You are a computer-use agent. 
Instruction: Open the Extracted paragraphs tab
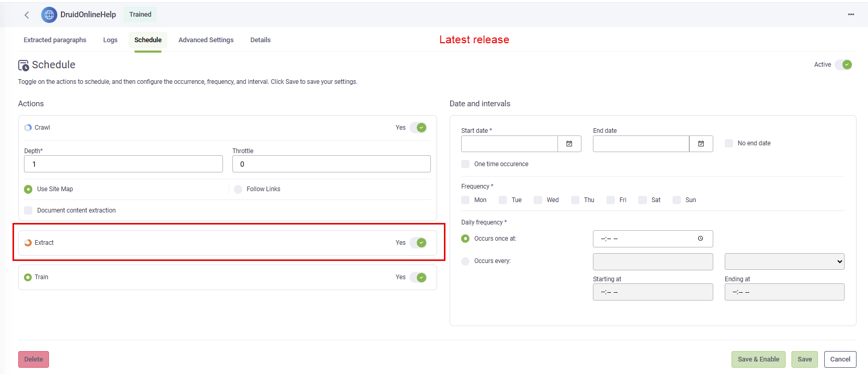(55, 40)
